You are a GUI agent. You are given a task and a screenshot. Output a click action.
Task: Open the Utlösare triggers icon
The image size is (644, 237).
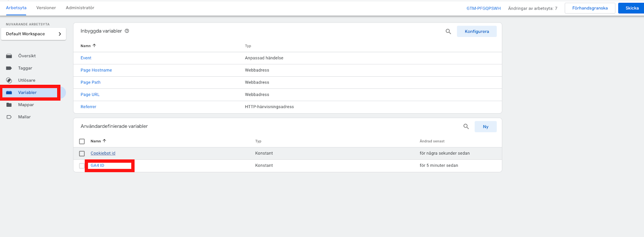[9, 80]
